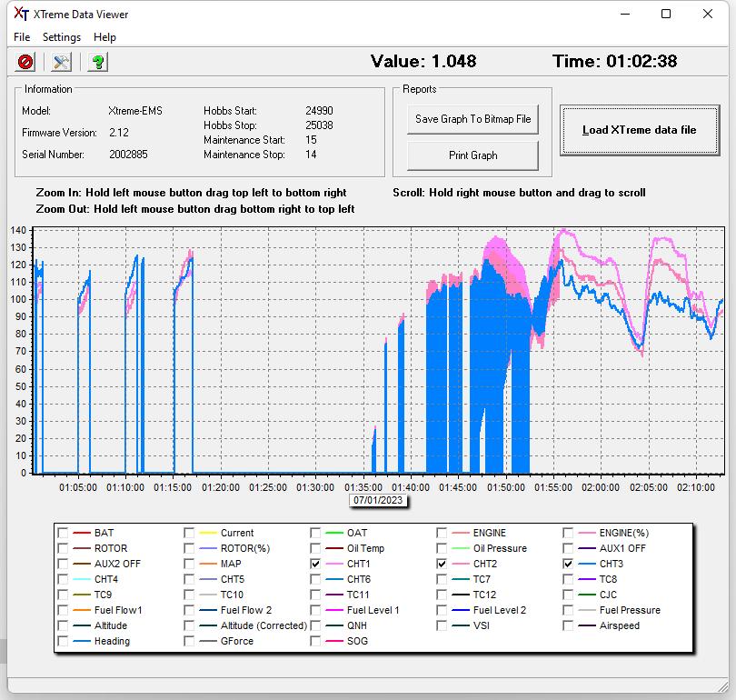
Task: Enable the ENGINE checkbox
Action: pyautogui.click(x=442, y=533)
